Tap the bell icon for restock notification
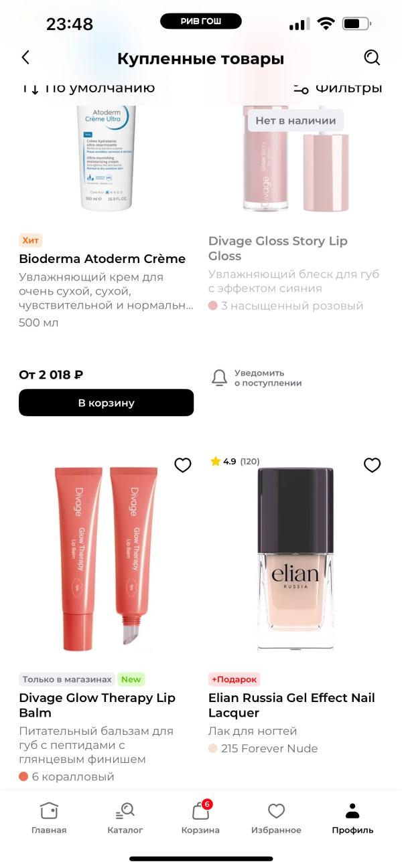This screenshot has height=868, width=402. [x=220, y=377]
